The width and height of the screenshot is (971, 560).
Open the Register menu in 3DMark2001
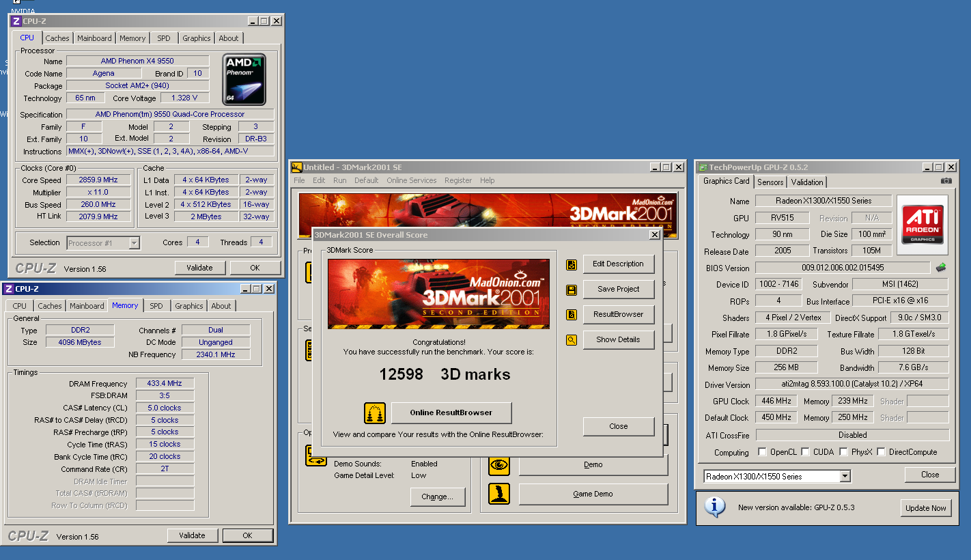458,180
